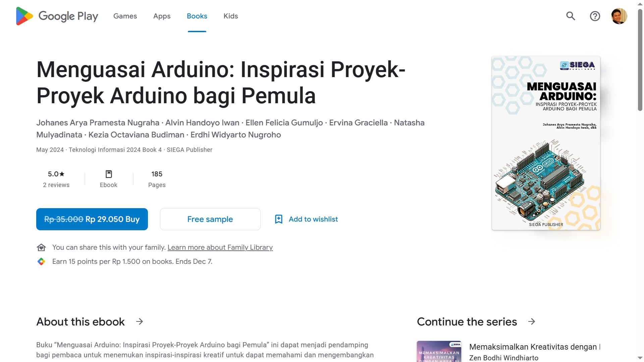Open the Kids tab
Viewport: 644px width, 362px height.
231,16
